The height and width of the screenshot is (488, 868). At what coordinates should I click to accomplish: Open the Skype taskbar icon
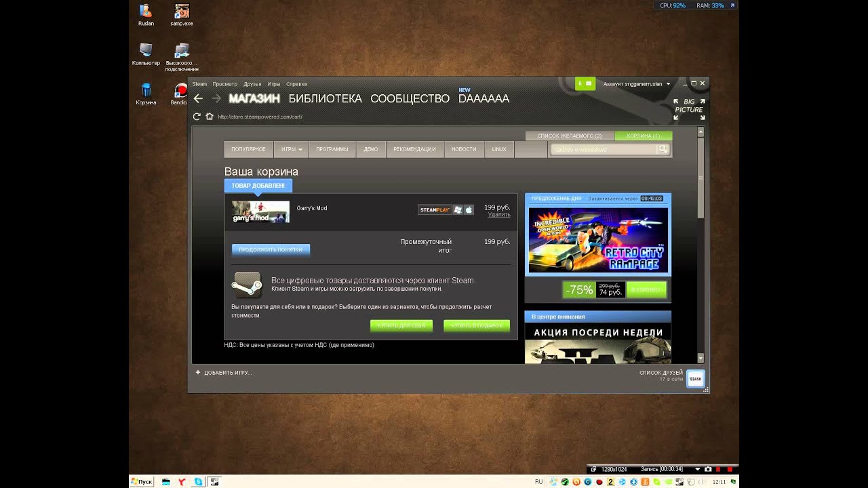(x=198, y=482)
